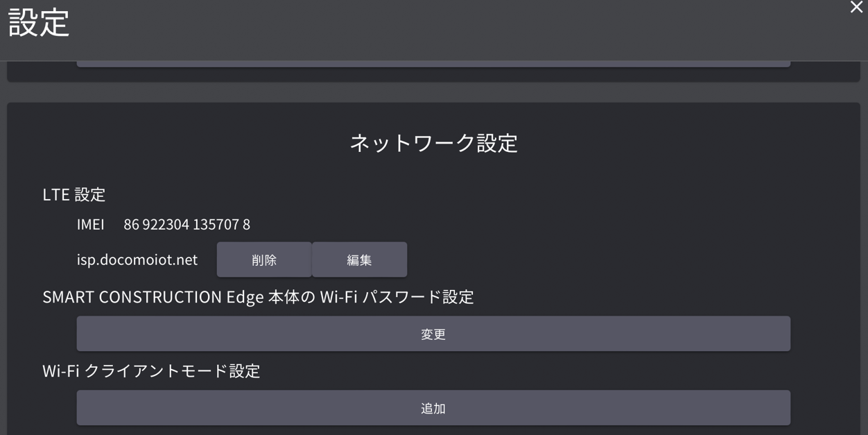Image resolution: width=868 pixels, height=435 pixels.
Task: Click empty space right of the 編集 button
Action: pos(589,259)
